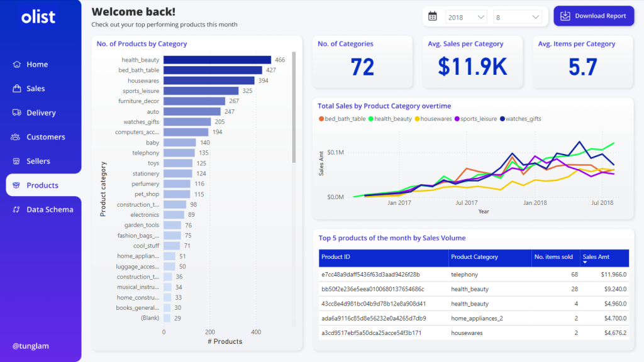Image resolution: width=644 pixels, height=362 pixels.
Task: Click the olist logo
Action: [x=38, y=17]
